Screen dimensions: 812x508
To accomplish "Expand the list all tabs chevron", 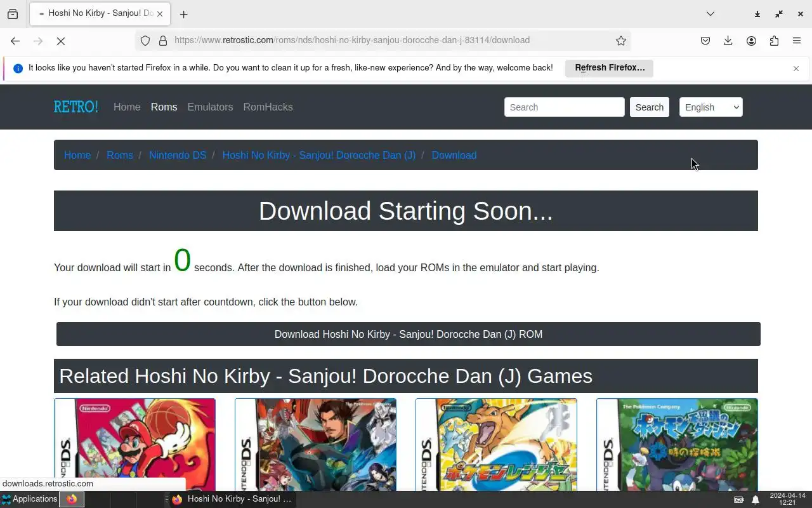I will 710,14.
